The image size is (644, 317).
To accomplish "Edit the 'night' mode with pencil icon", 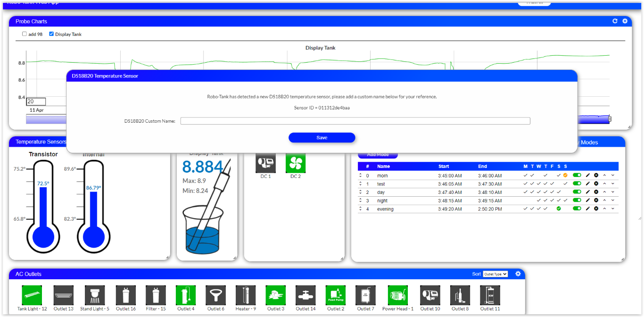I will tap(588, 200).
